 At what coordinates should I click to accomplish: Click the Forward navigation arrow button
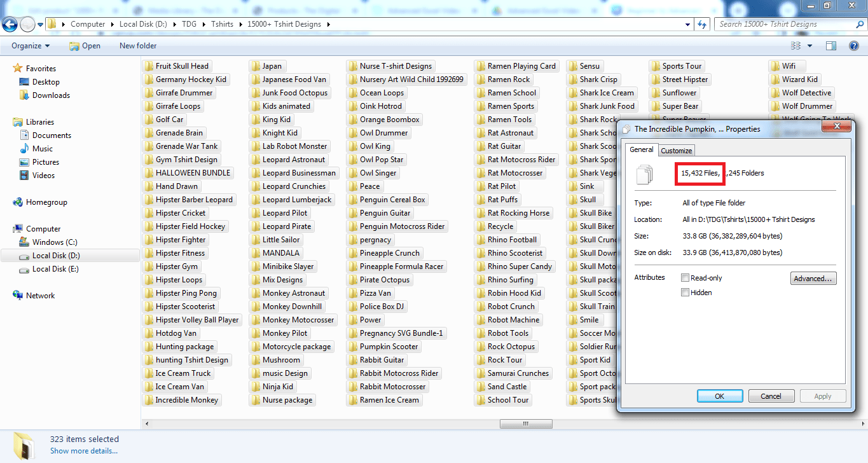(27, 25)
